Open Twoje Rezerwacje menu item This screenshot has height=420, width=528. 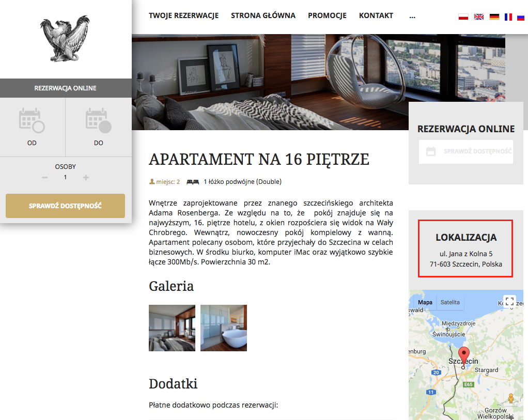pyautogui.click(x=183, y=15)
